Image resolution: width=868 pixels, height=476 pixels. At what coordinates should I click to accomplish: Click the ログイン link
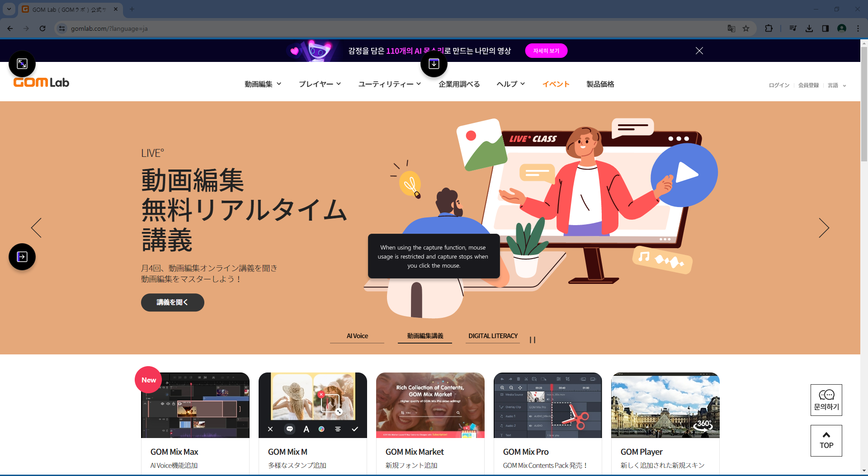(778, 85)
